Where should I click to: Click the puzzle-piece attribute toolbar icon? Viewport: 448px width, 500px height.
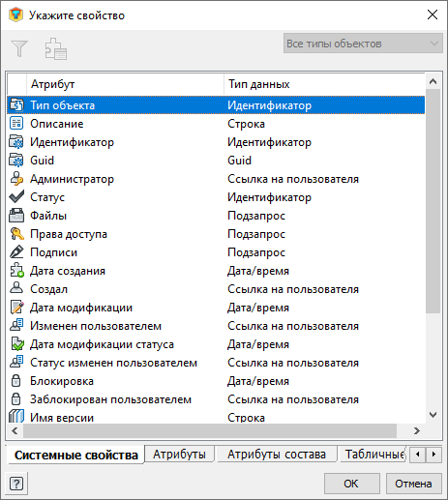point(55,49)
